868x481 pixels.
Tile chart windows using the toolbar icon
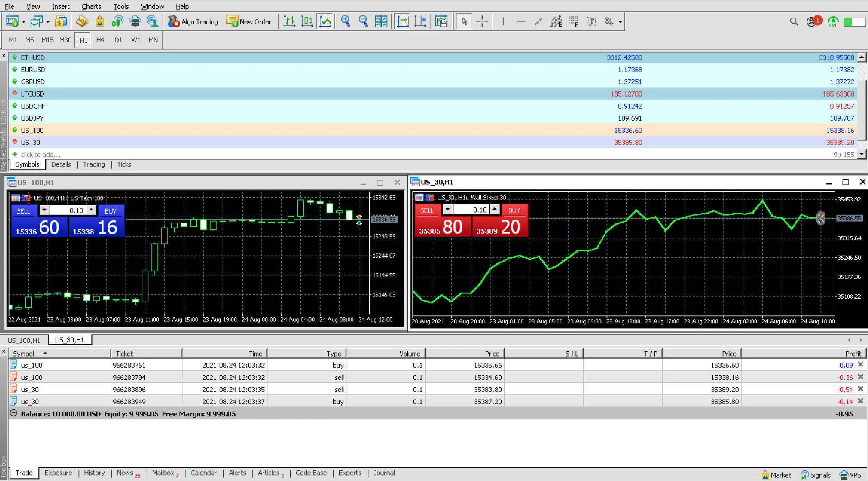[381, 21]
